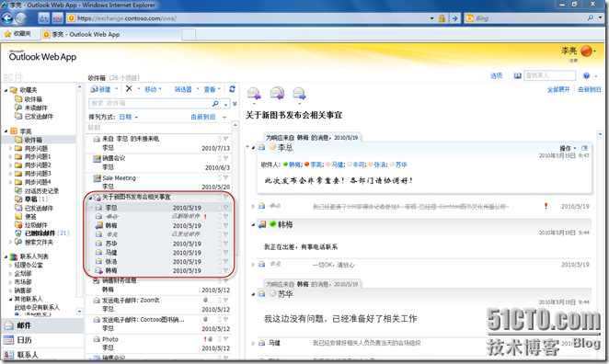Open the 垃圾邮件 junk folder
609x364 pixels.
(31, 224)
